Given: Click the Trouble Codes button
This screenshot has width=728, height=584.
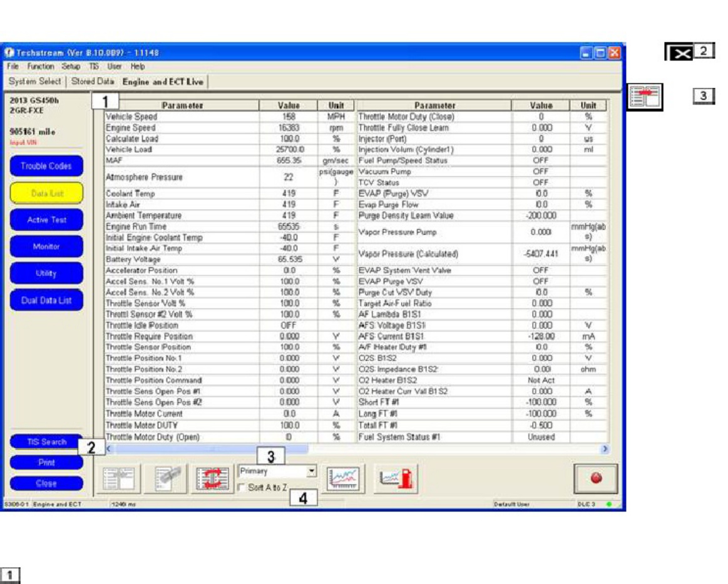Looking at the screenshot, I should click(46, 166).
